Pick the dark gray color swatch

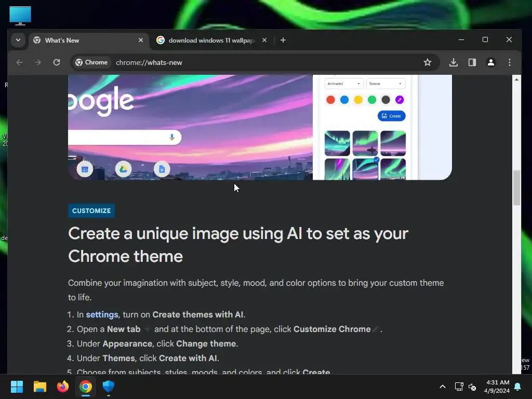pos(386,100)
